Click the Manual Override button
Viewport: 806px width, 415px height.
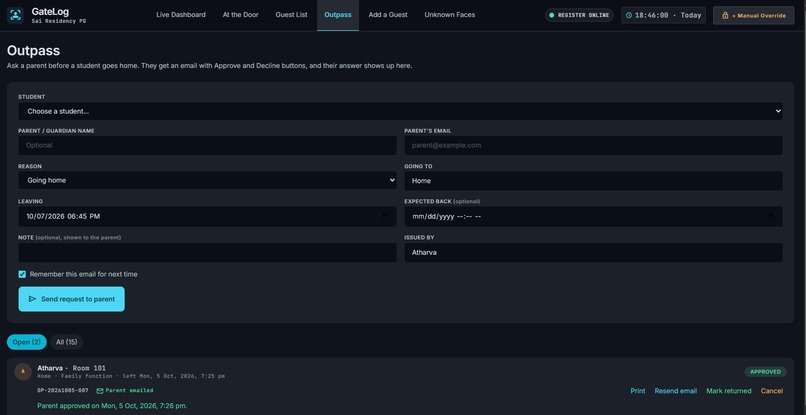[x=754, y=15]
